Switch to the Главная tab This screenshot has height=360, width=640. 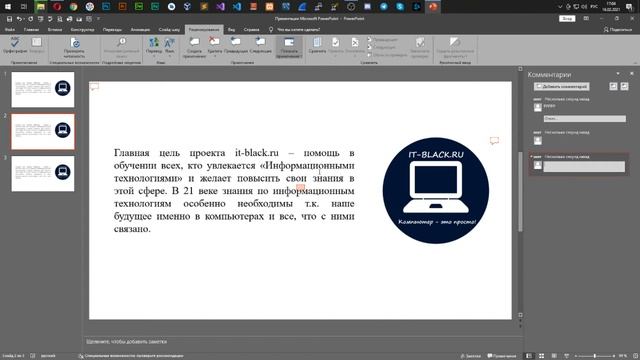tap(31, 29)
